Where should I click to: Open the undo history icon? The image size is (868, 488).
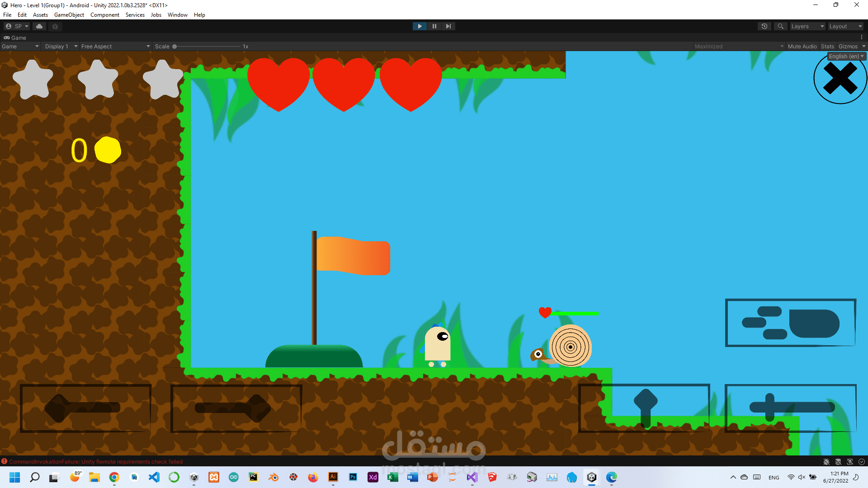point(764,26)
